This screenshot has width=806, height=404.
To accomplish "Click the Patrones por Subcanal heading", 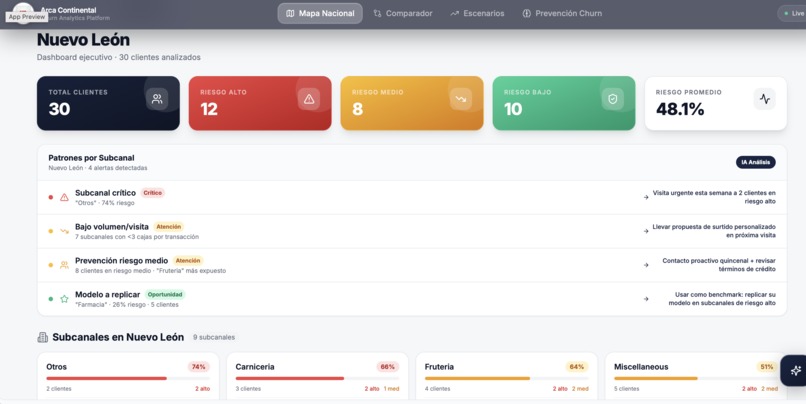I will coord(91,158).
